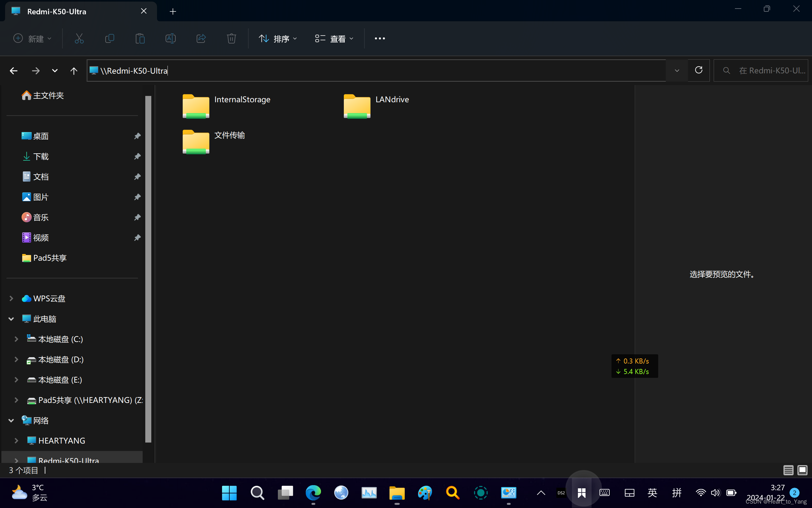812x508 pixels.
Task: Open the three-dots See more menu
Action: 380,39
